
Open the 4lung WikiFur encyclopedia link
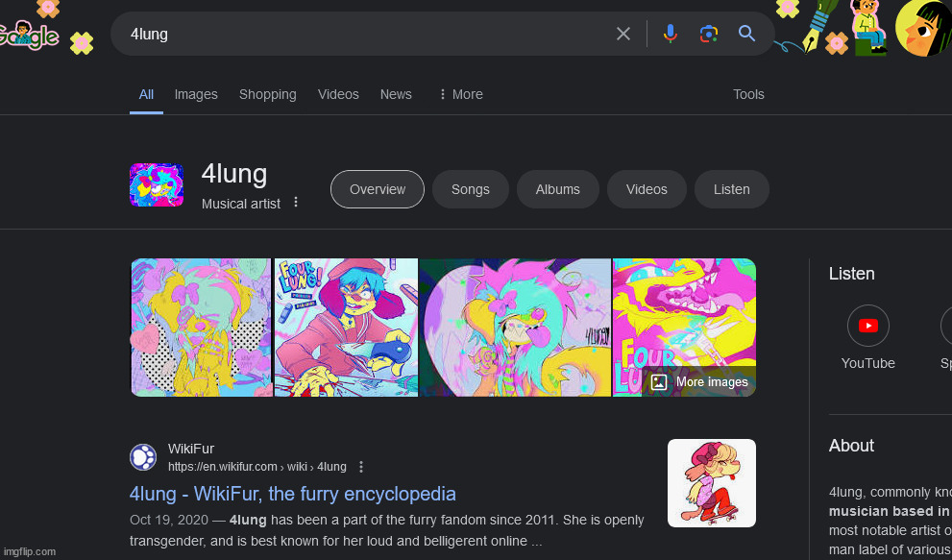click(x=293, y=494)
